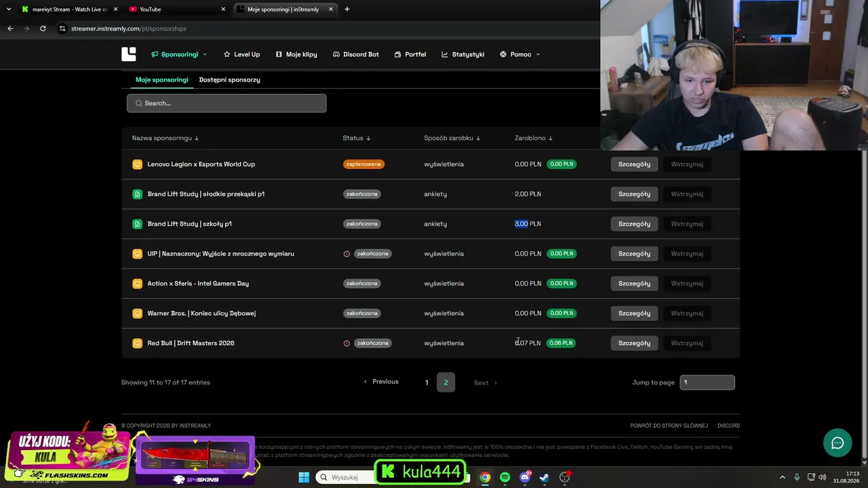Click the Action x Sferis row icon

(x=137, y=283)
